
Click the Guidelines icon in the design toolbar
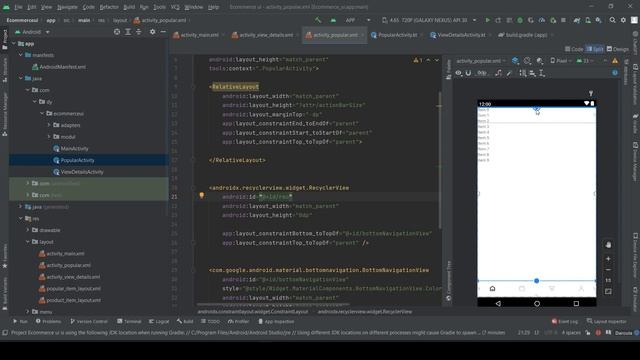pyautogui.click(x=542, y=73)
